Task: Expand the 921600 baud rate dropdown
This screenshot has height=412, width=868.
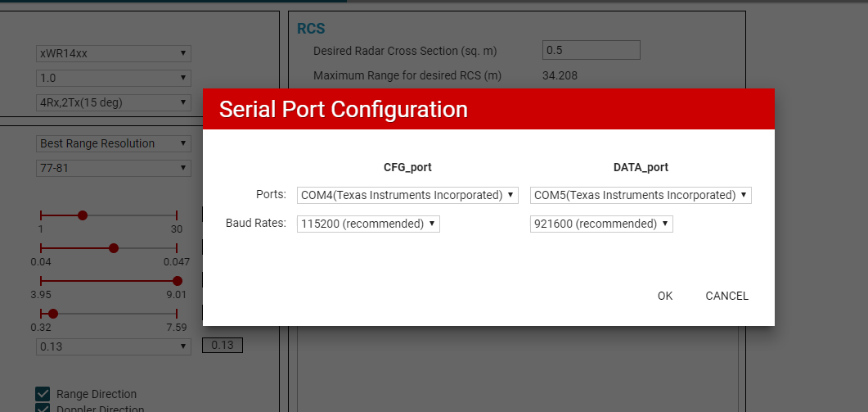Action: 601,224
